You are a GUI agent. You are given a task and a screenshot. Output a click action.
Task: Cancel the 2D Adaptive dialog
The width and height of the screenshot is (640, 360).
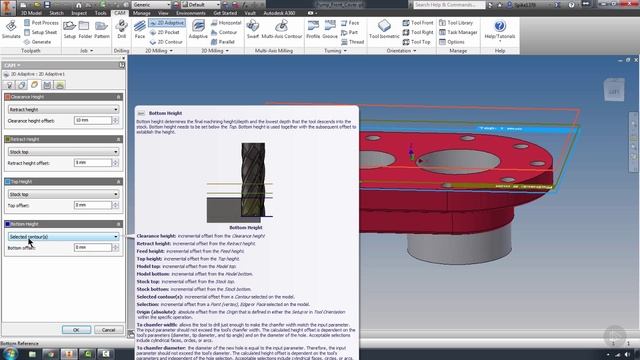coord(109,330)
